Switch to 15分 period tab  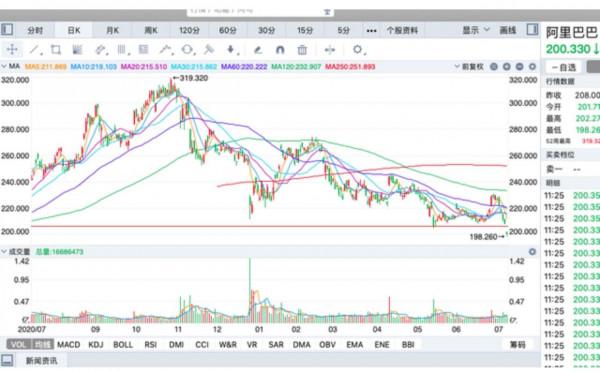pos(305,31)
